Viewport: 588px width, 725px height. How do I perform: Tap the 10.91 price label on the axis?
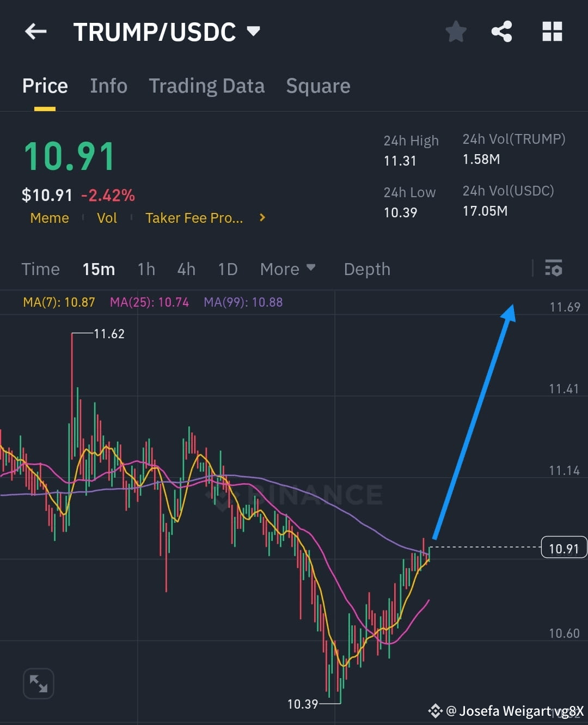point(563,548)
